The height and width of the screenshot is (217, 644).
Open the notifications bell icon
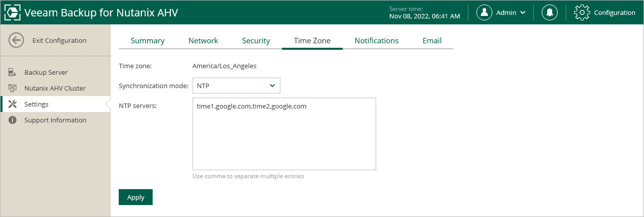click(550, 12)
